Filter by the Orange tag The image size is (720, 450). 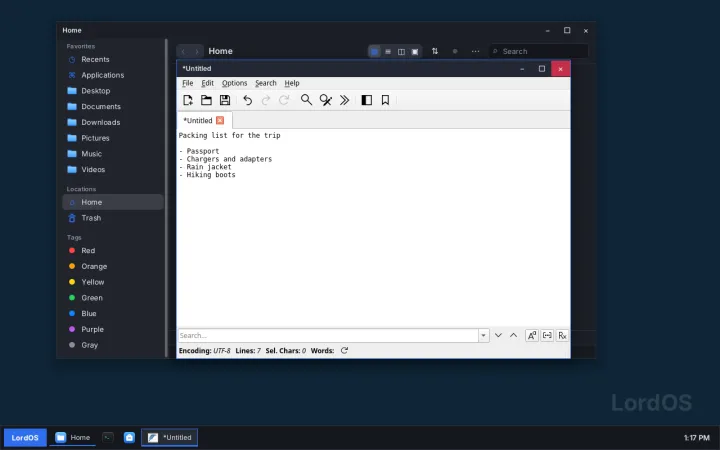coord(113,266)
